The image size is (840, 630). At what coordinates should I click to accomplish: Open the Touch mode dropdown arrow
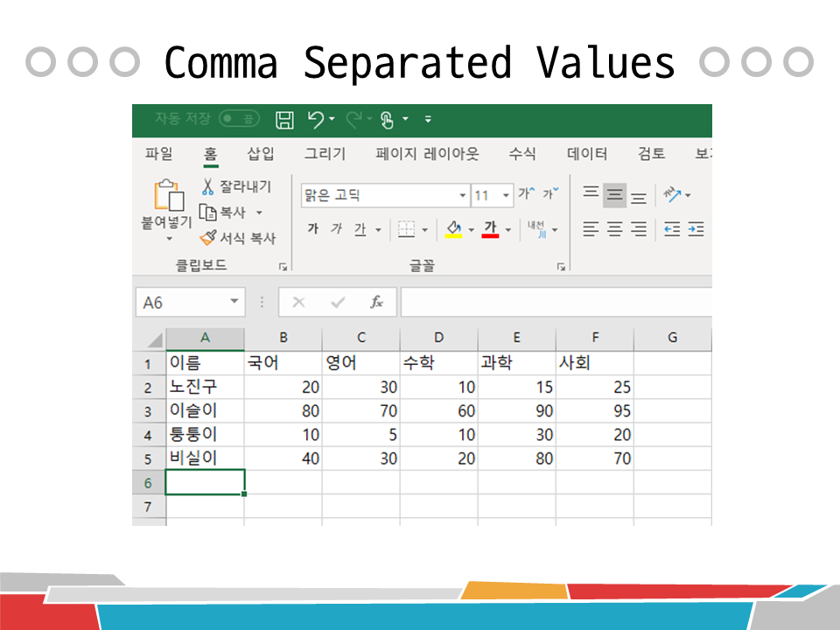click(x=405, y=119)
